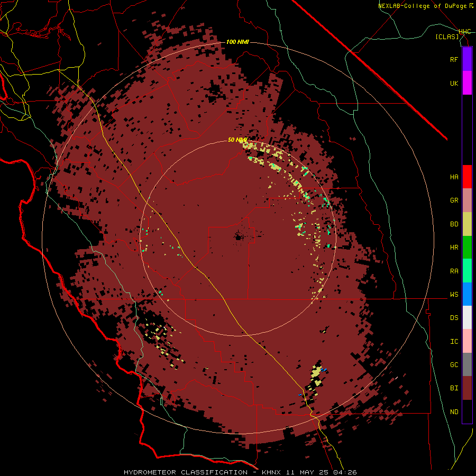Click the HYDROMETEOR CLASSIFICATION title text

pos(186,472)
